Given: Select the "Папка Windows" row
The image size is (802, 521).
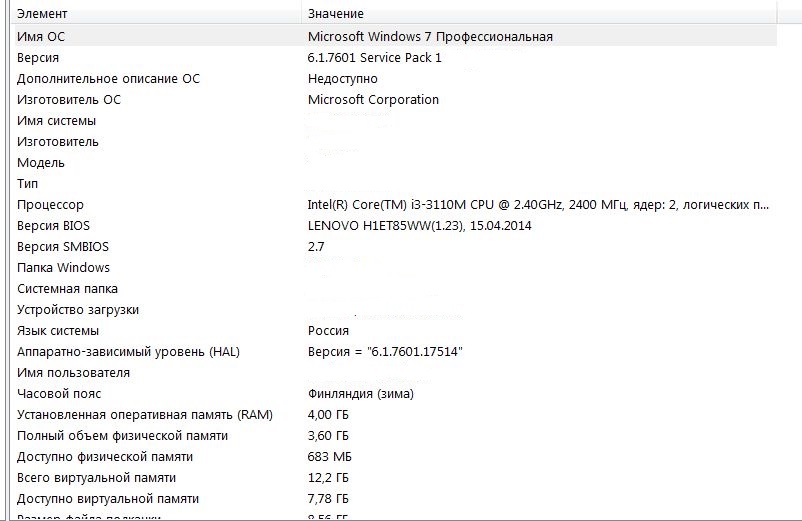Looking at the screenshot, I should tap(63, 268).
